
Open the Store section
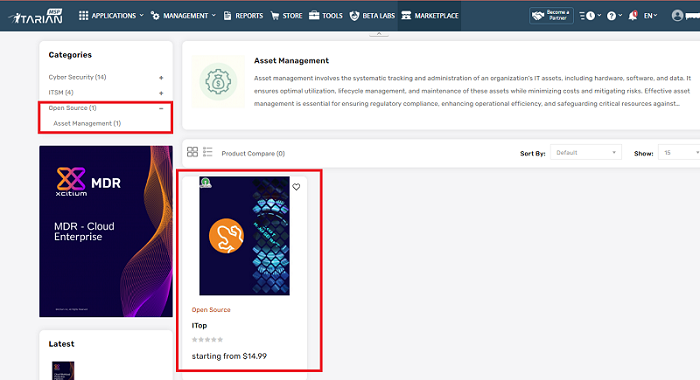pyautogui.click(x=286, y=16)
